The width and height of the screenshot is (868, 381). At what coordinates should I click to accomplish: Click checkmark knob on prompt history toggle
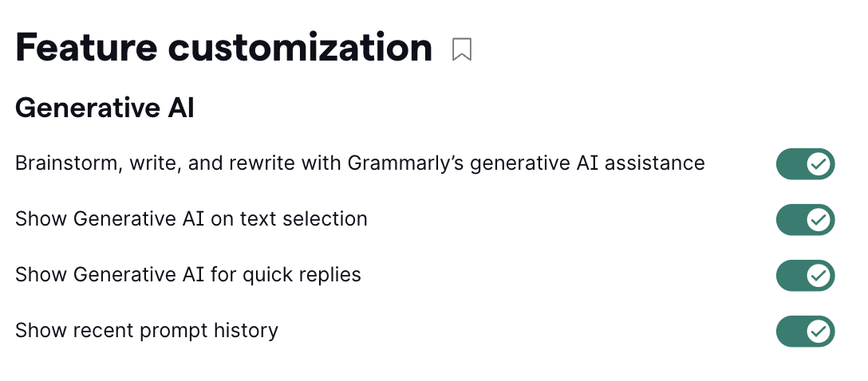819,332
